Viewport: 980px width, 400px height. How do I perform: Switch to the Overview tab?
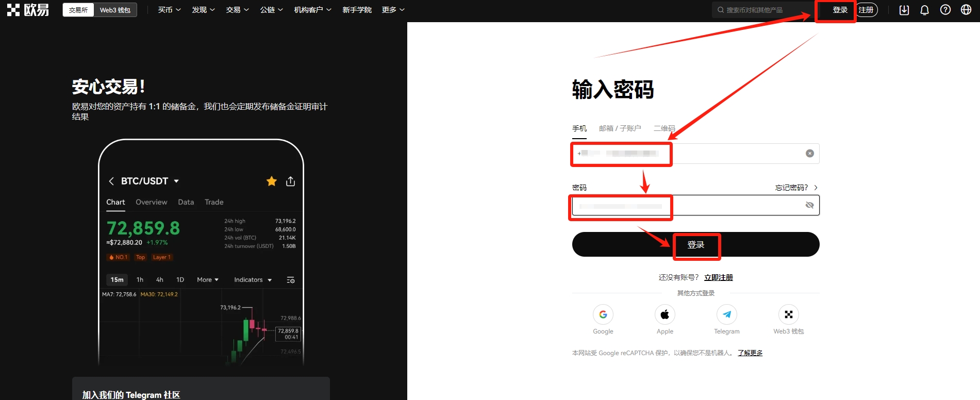coord(152,202)
